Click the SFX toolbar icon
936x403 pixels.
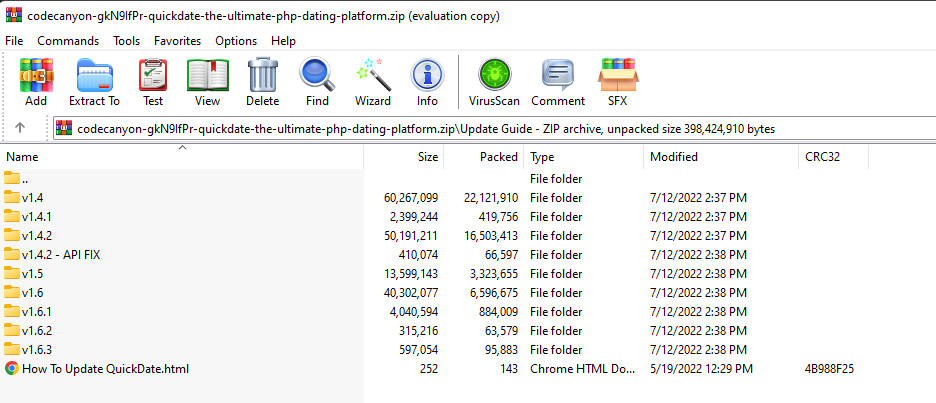pyautogui.click(x=618, y=75)
